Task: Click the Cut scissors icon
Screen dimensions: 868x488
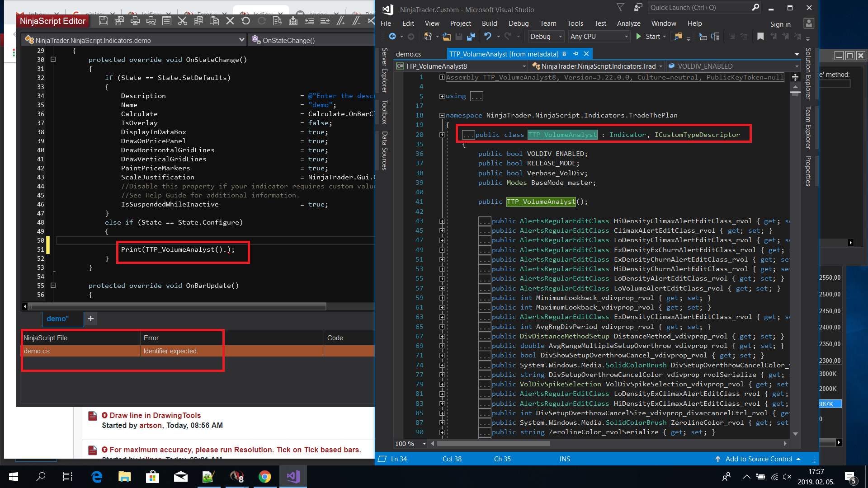Action: click(x=182, y=21)
